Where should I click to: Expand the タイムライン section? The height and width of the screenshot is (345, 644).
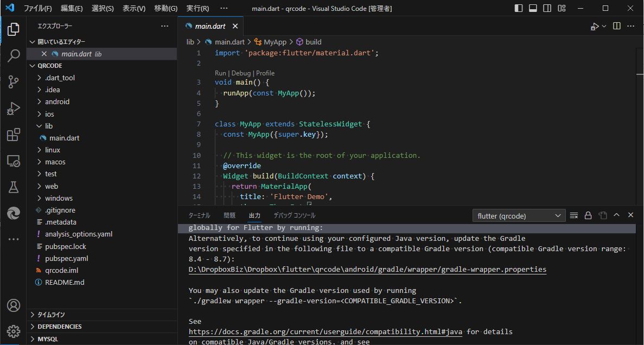[102, 315]
